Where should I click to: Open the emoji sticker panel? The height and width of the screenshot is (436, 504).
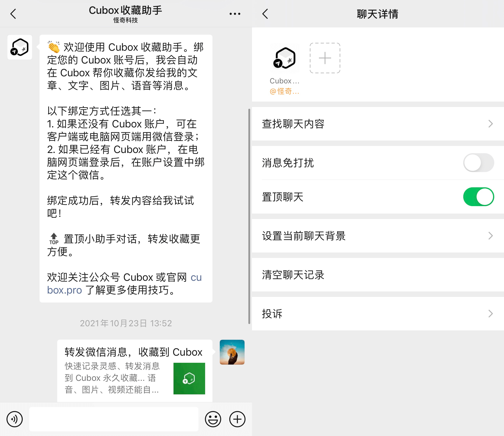pos(213,419)
